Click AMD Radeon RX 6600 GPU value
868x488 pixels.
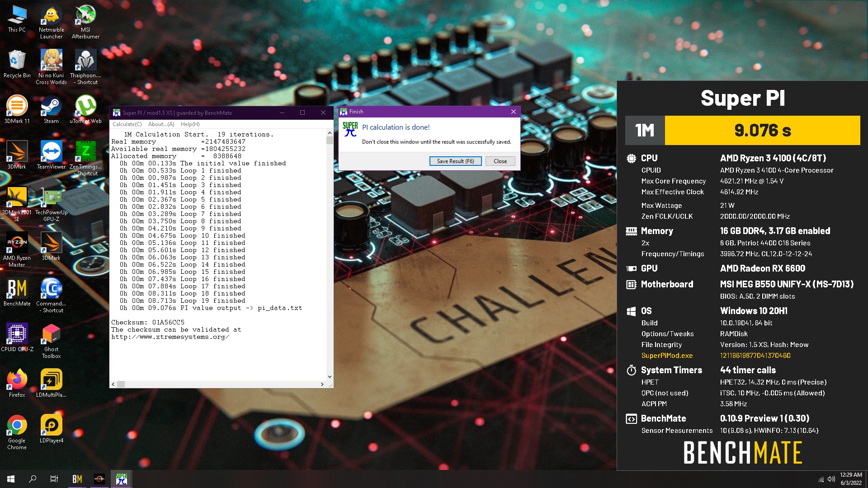pyautogui.click(x=763, y=268)
